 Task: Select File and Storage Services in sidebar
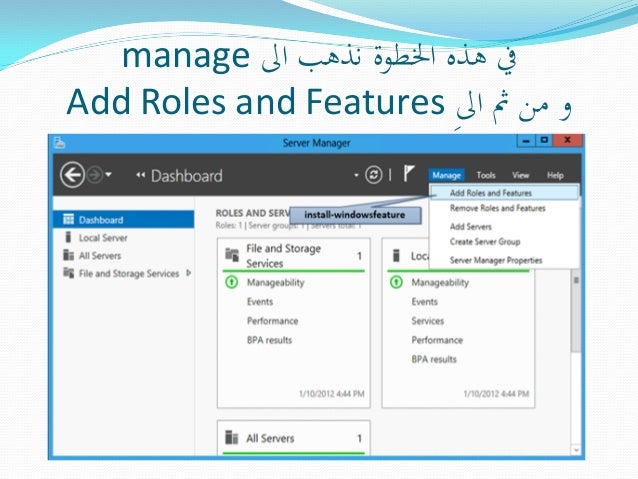point(129,273)
